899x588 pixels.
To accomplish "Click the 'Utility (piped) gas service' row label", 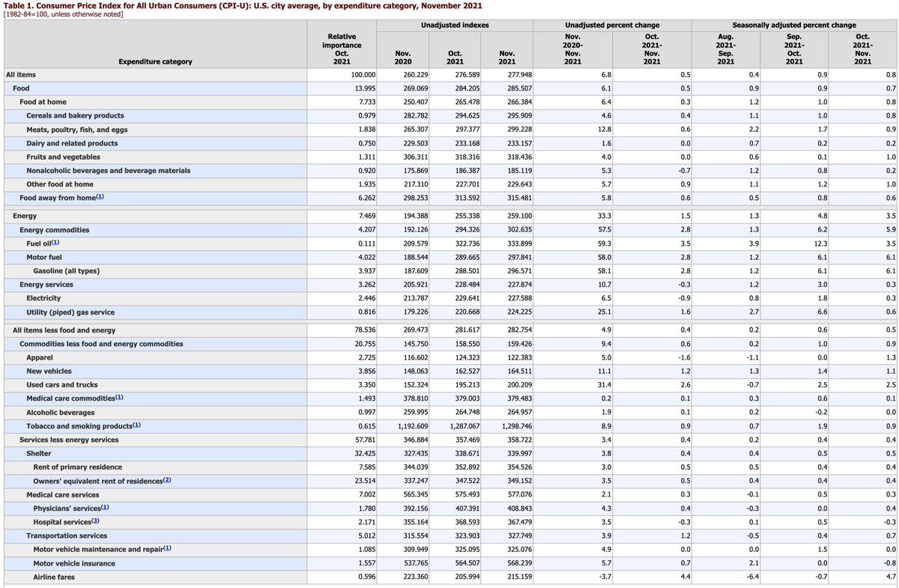I will pyautogui.click(x=70, y=312).
